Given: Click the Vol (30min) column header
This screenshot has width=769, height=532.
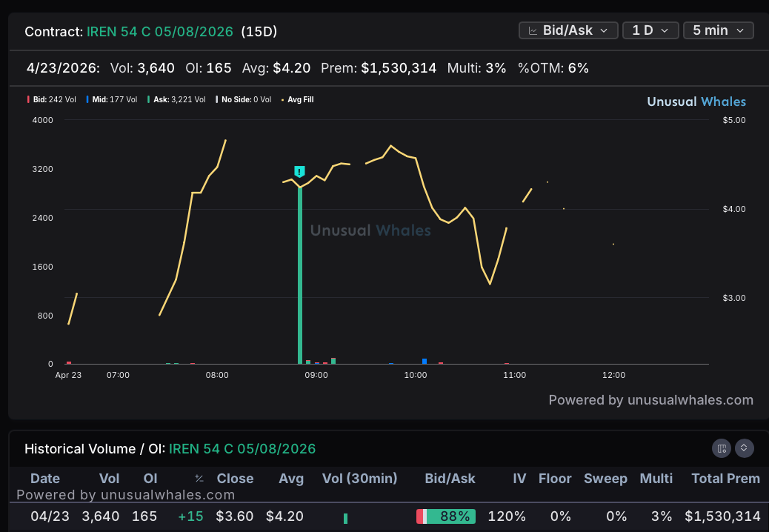Looking at the screenshot, I should pos(359,479).
